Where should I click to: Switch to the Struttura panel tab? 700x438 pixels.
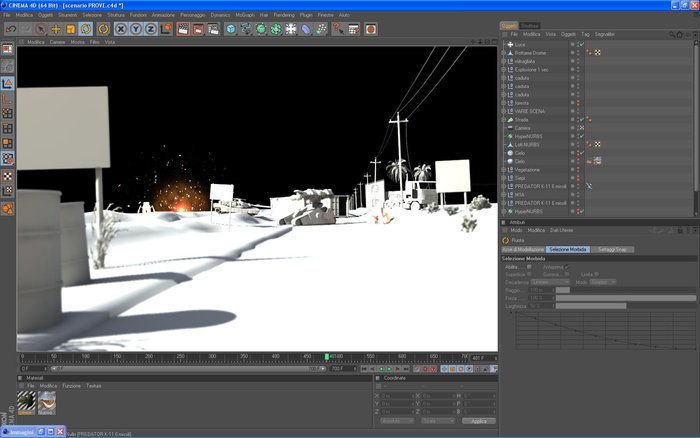tap(530, 25)
